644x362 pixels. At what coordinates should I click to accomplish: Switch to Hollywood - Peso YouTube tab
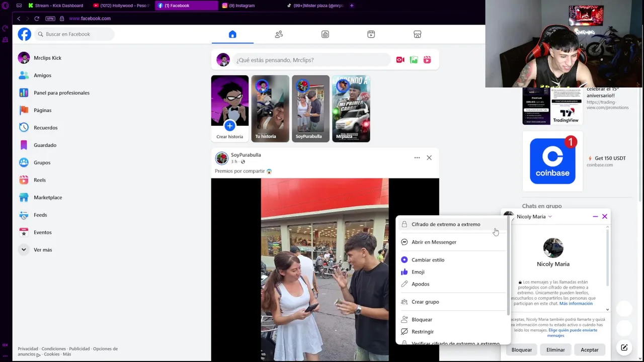click(122, 6)
